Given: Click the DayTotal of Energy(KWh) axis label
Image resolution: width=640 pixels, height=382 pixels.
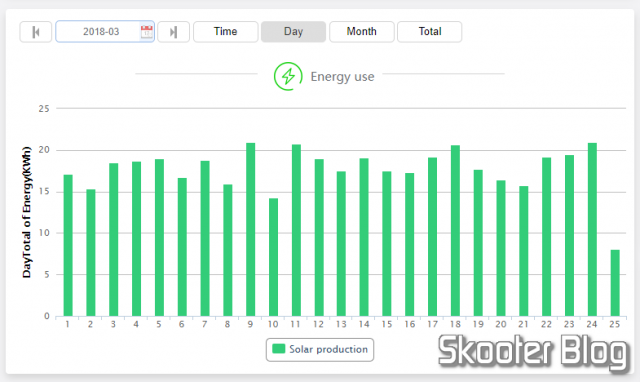Looking at the screenshot, I should (x=27, y=212).
